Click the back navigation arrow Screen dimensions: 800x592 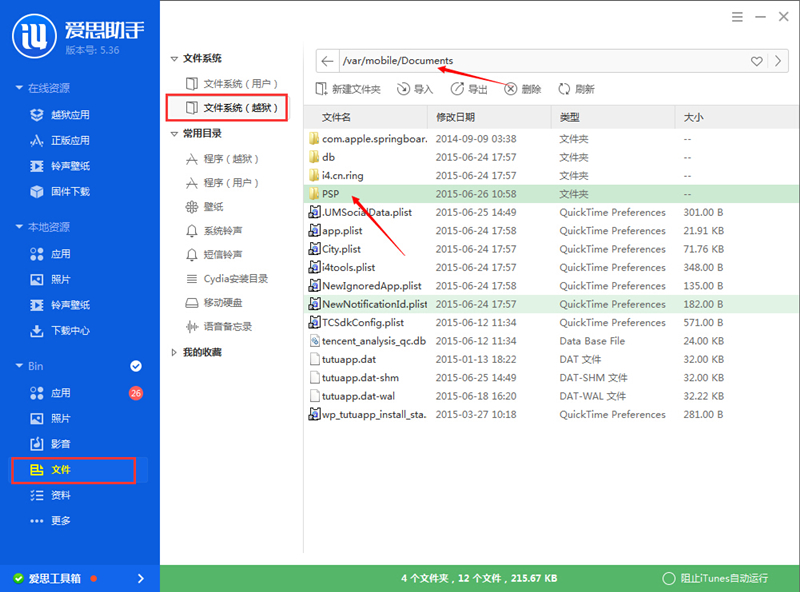pos(327,61)
